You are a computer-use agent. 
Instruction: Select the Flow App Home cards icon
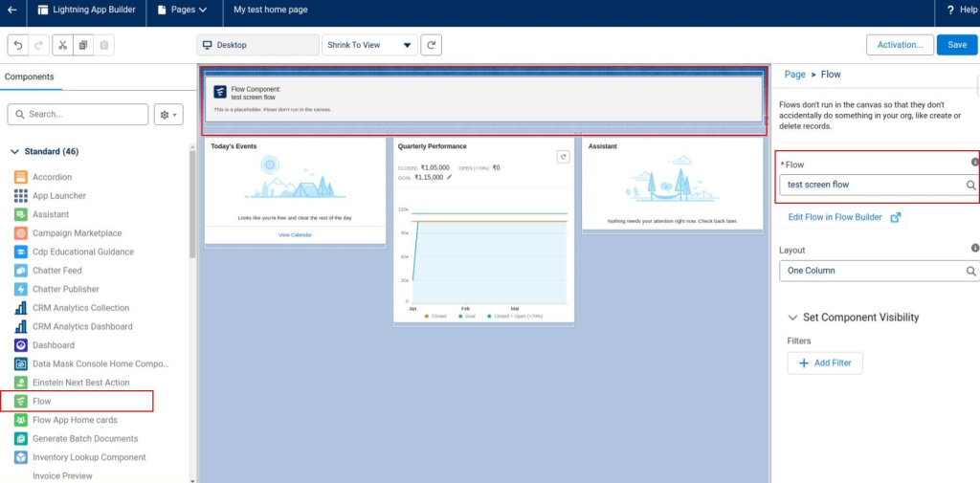pos(21,420)
